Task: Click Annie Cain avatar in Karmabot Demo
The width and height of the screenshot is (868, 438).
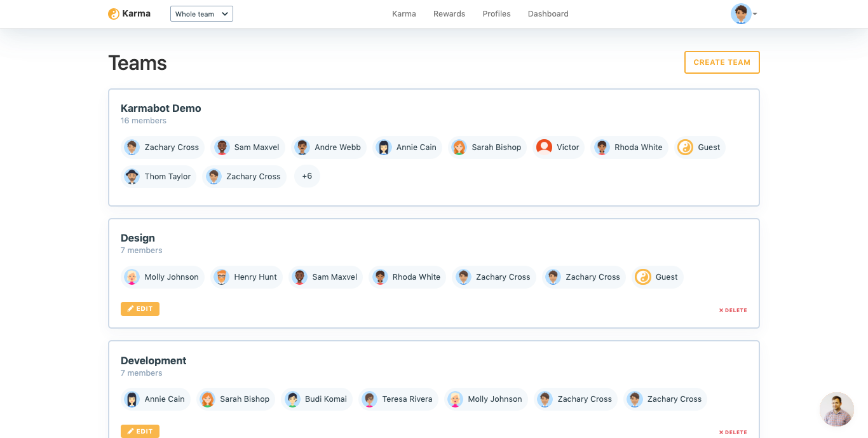Action: coord(384,147)
